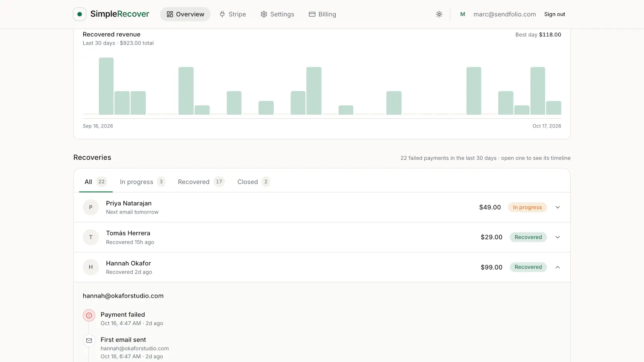Click 'Recovered 15h ago' subtext
The height and width of the screenshot is (362, 644).
coord(130,242)
